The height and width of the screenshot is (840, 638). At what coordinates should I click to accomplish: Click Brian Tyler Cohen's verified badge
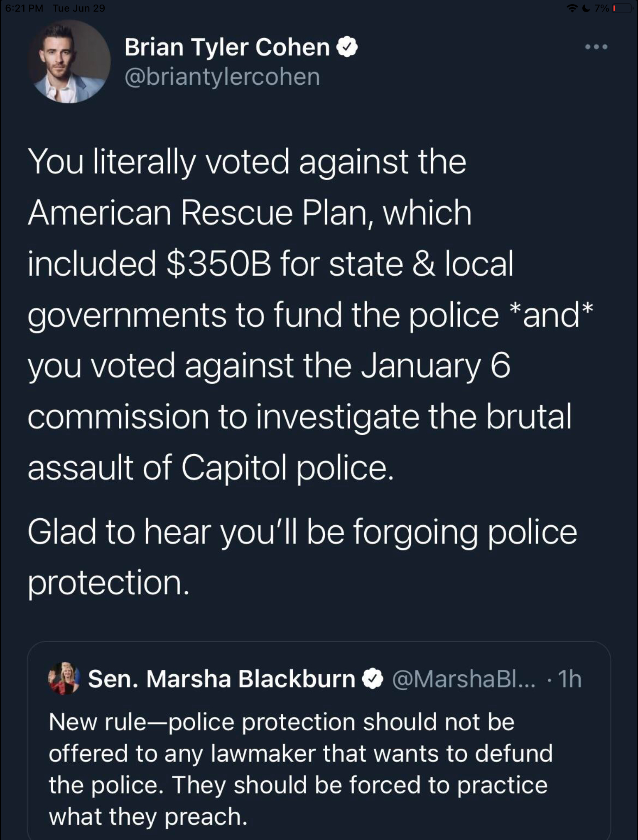pos(346,47)
